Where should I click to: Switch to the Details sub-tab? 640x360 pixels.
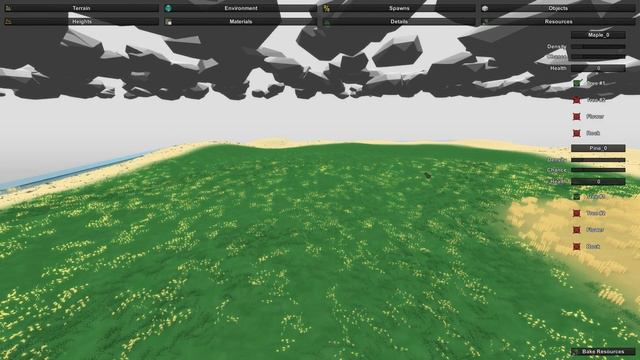point(399,21)
